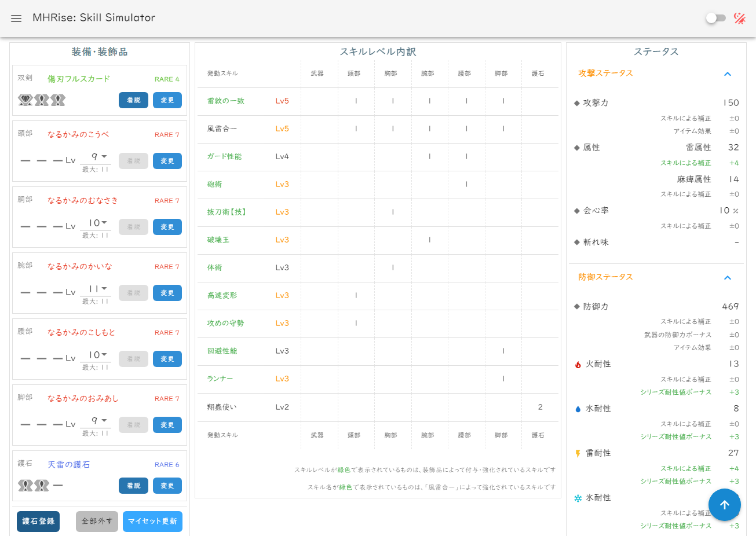Viewport: 756px width, 536px height.
Task: Click the first decoration slot on the 護石
Action: (x=25, y=486)
